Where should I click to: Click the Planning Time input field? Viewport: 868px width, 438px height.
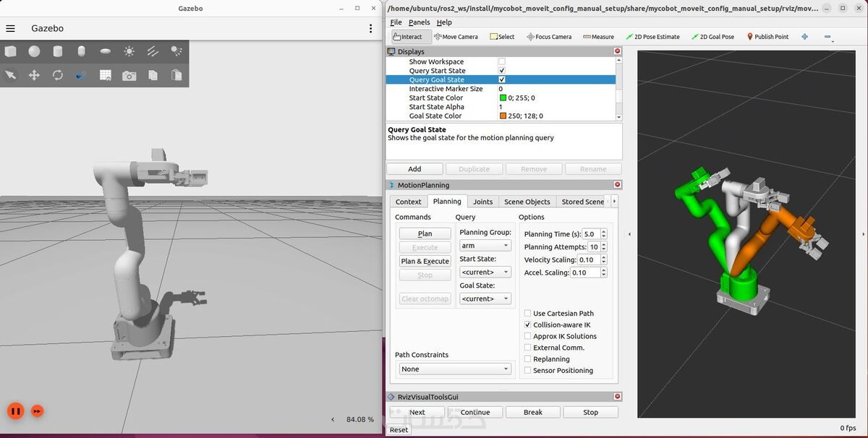(x=591, y=234)
